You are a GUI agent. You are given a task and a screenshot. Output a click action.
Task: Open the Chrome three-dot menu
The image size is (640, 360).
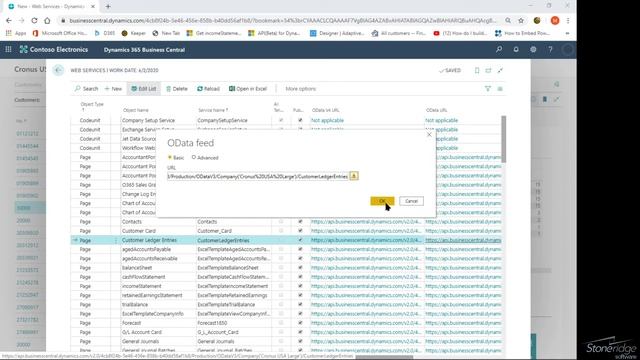click(x=568, y=20)
